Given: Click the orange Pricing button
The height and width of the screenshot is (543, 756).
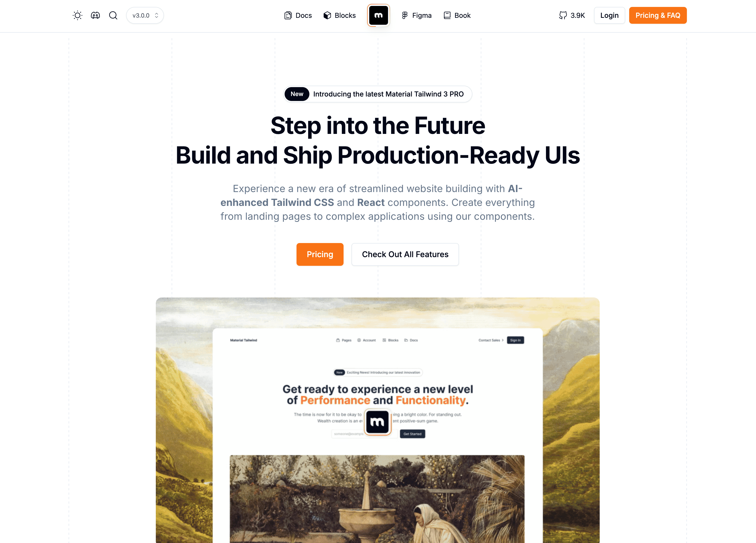Looking at the screenshot, I should click(x=320, y=254).
